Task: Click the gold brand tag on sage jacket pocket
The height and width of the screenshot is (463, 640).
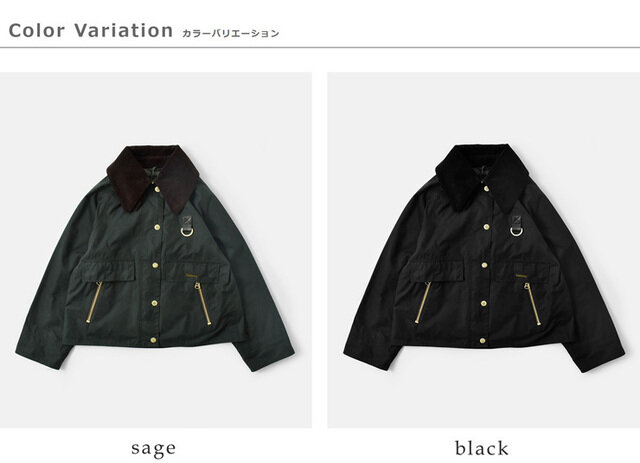Action: coord(191,276)
